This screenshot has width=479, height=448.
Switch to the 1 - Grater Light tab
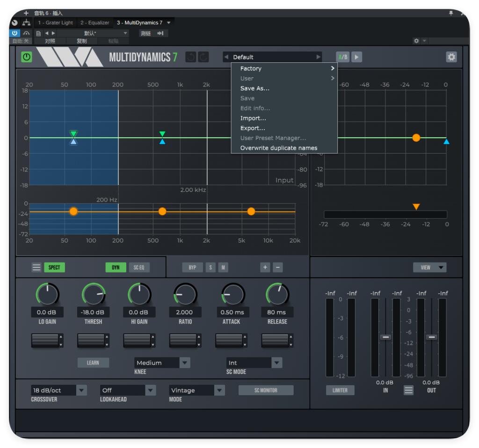click(56, 22)
